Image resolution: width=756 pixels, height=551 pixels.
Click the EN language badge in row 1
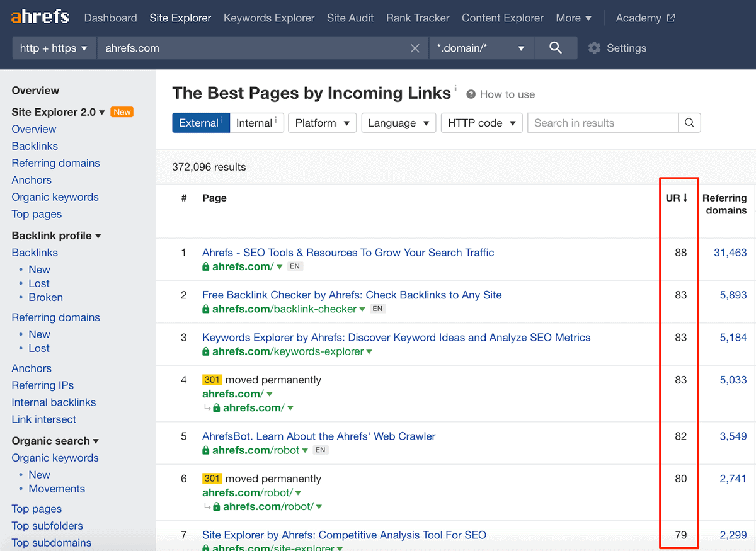point(295,266)
